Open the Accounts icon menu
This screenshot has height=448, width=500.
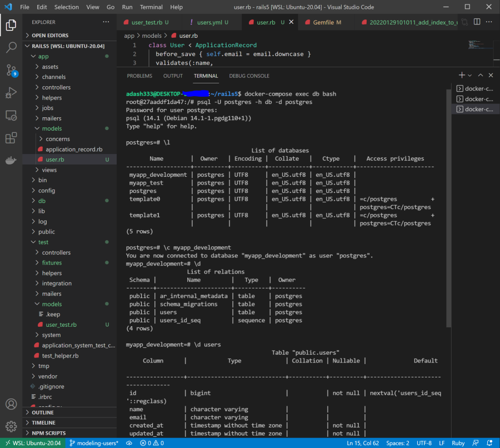tap(11, 404)
